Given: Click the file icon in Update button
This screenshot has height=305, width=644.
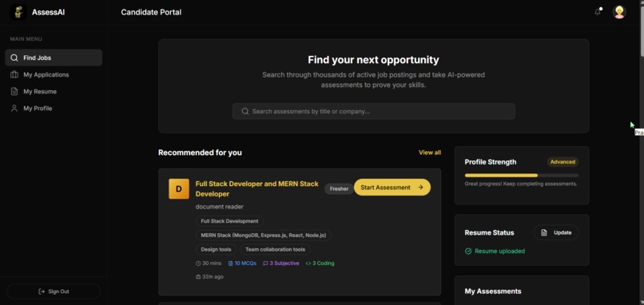Looking at the screenshot, I should click(544, 233).
